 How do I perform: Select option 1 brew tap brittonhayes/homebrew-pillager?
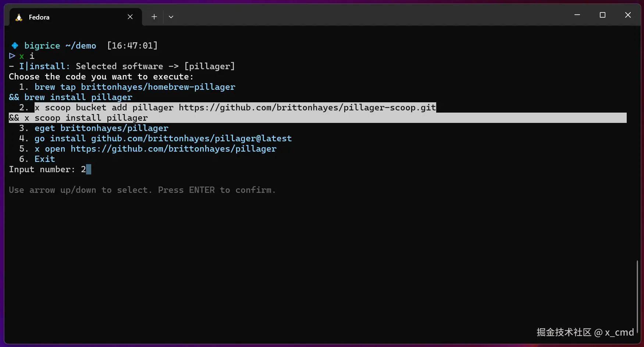[x=135, y=87]
